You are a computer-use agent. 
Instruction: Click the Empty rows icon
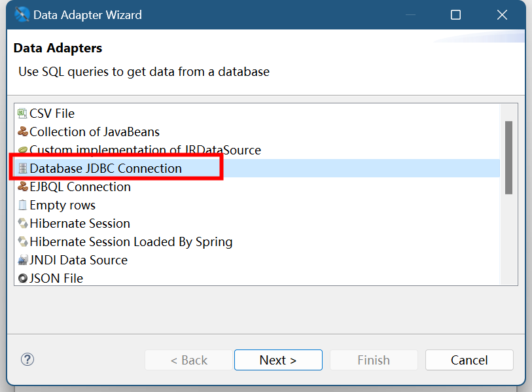click(23, 205)
